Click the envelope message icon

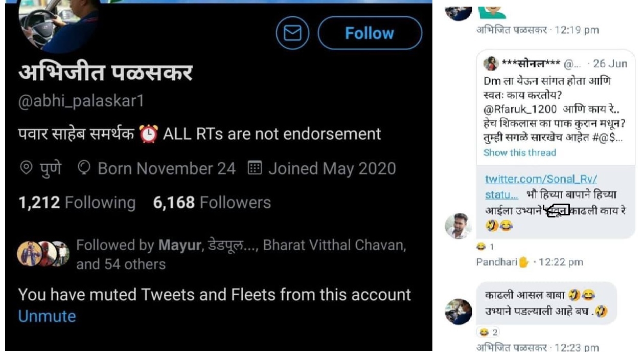click(293, 33)
